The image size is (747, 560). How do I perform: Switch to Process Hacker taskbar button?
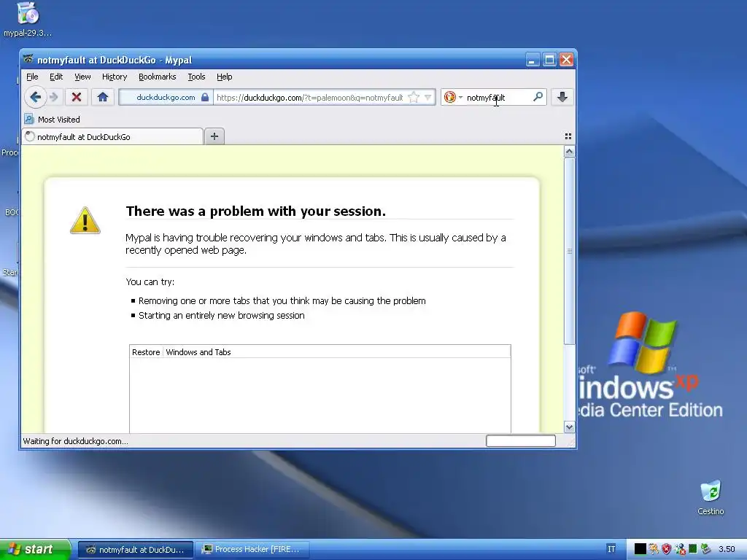[253, 550]
